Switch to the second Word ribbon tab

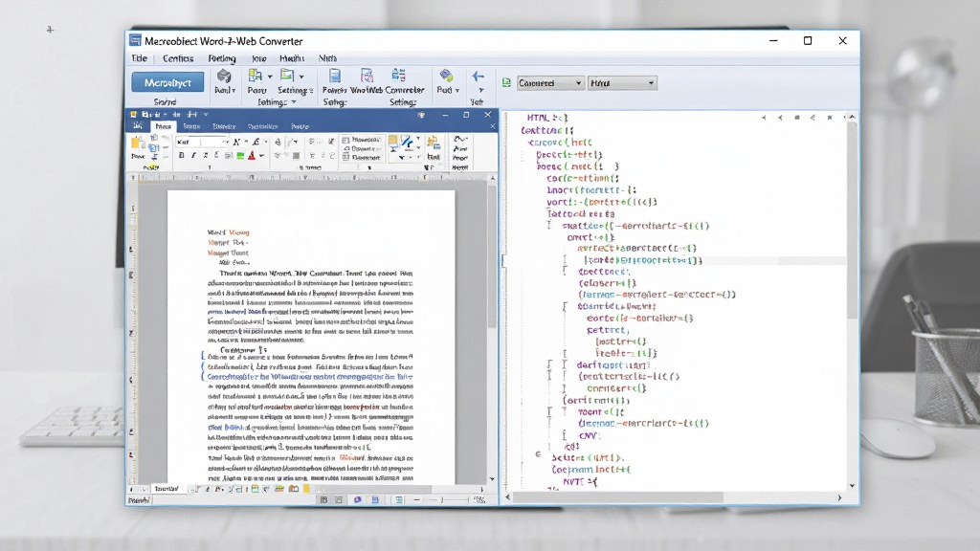pos(191,126)
